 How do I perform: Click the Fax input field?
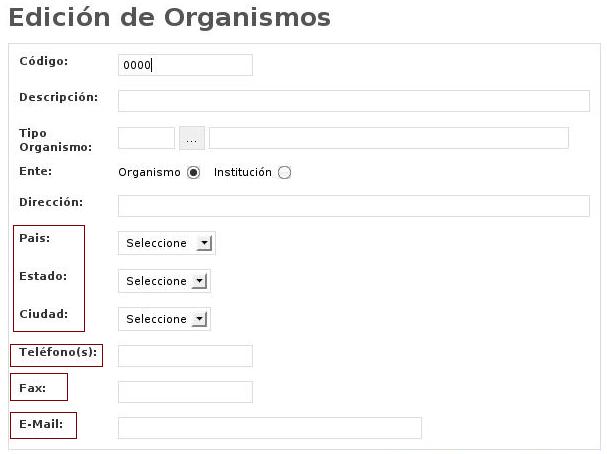[185, 392]
